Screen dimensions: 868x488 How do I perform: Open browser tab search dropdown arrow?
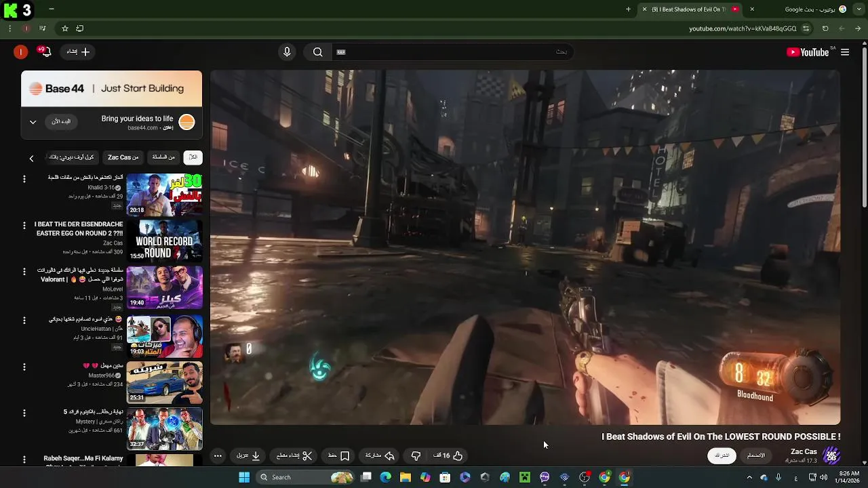tap(859, 9)
